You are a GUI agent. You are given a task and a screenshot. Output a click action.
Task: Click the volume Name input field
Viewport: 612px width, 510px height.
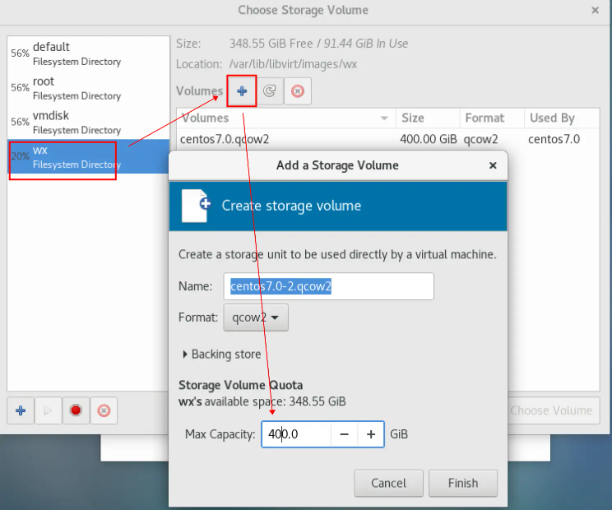[x=329, y=286]
